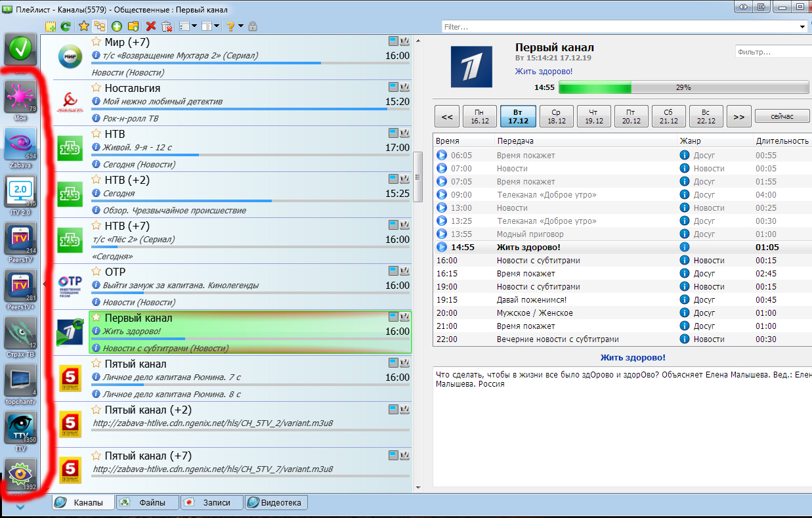
Task: Click the Фильтр input in program guide
Action: [773, 52]
